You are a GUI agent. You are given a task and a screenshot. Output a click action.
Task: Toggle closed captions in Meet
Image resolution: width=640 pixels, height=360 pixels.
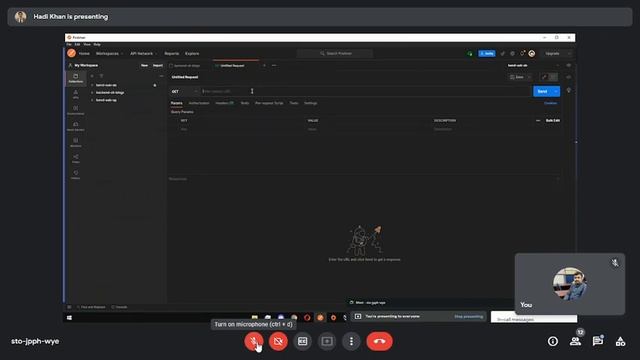coord(302,341)
